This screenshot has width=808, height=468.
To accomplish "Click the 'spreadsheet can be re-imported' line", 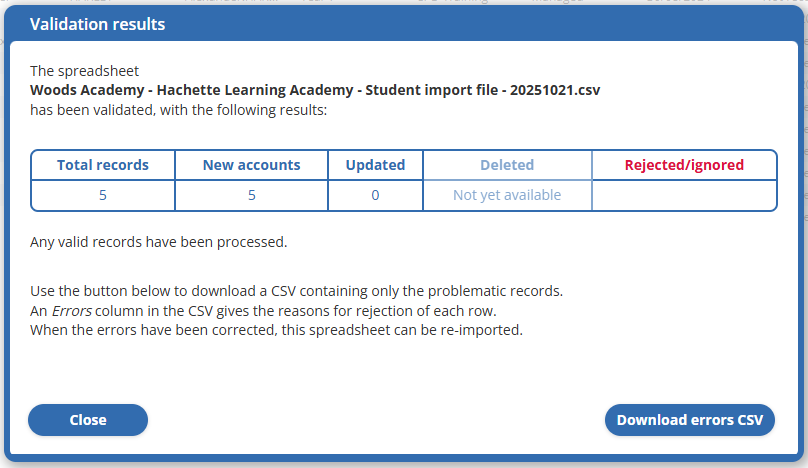I will point(276,329).
